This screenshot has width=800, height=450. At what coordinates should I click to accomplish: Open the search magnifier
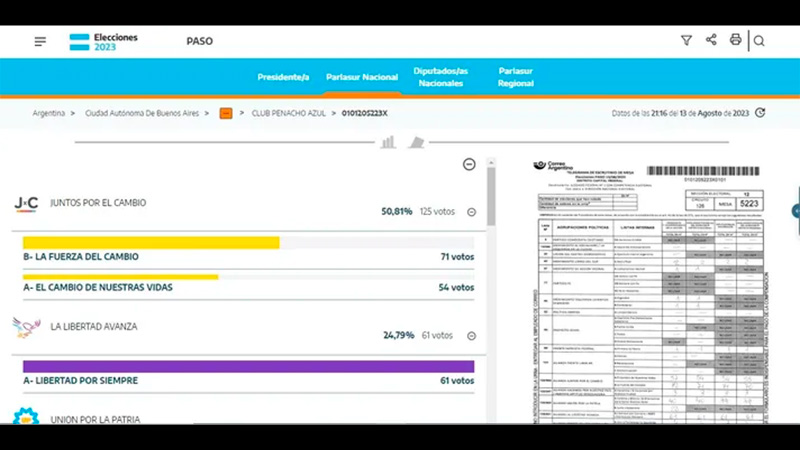coord(759,41)
